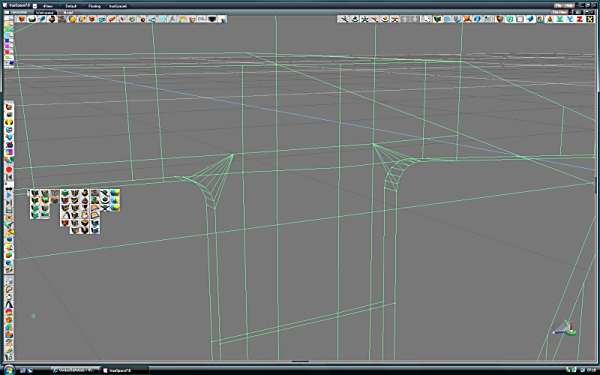Toggle the orange cone icon beside the X axis lock
Image resolution: width=600 pixels, height=375 pixels.
(549, 19)
